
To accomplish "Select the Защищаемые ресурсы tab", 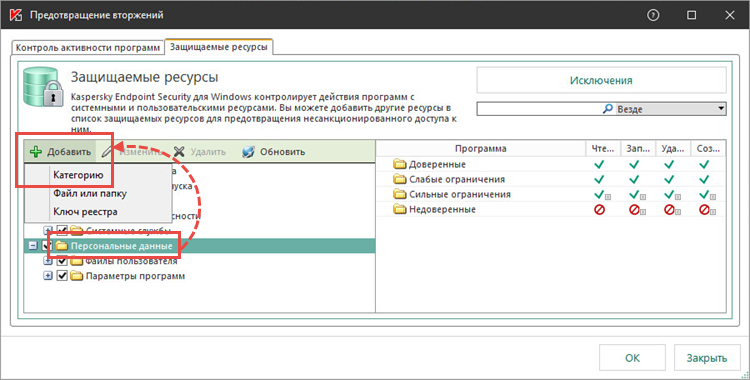I will pyautogui.click(x=219, y=47).
